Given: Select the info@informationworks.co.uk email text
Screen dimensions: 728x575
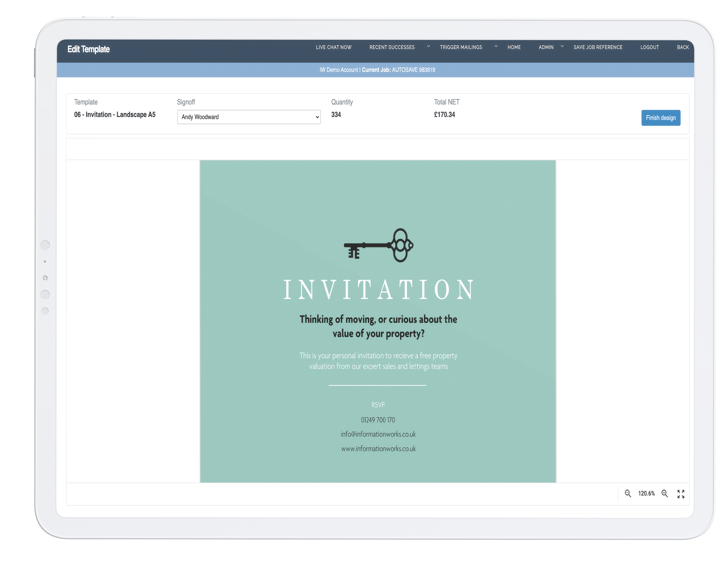Looking at the screenshot, I should (378, 434).
